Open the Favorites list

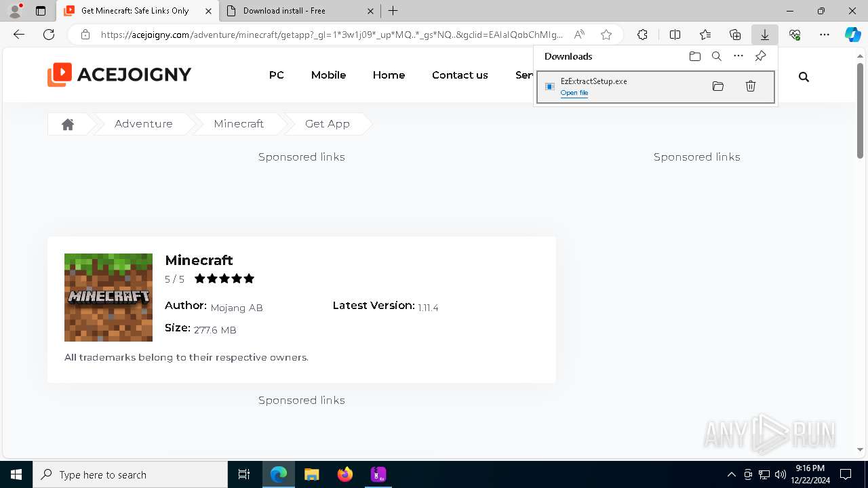705,35
